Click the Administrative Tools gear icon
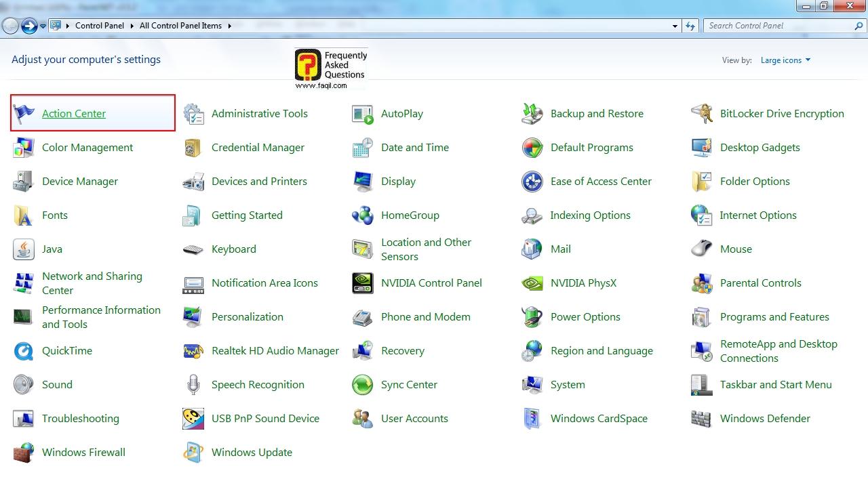This screenshot has width=868, height=477. pyautogui.click(x=193, y=114)
